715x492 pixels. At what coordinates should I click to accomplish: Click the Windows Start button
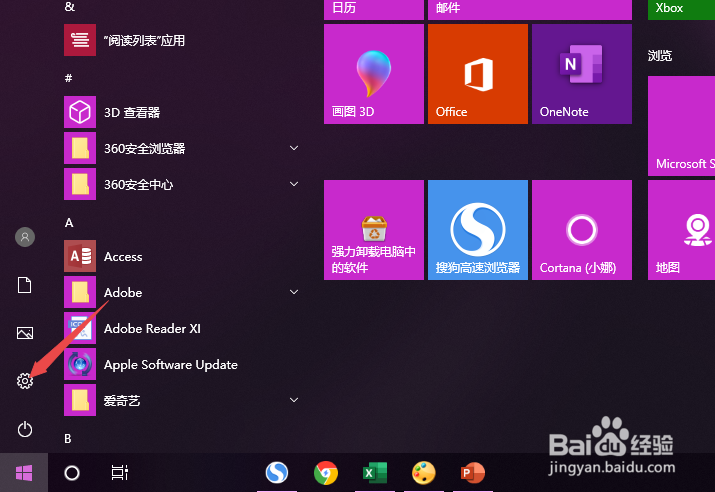pos(24,473)
